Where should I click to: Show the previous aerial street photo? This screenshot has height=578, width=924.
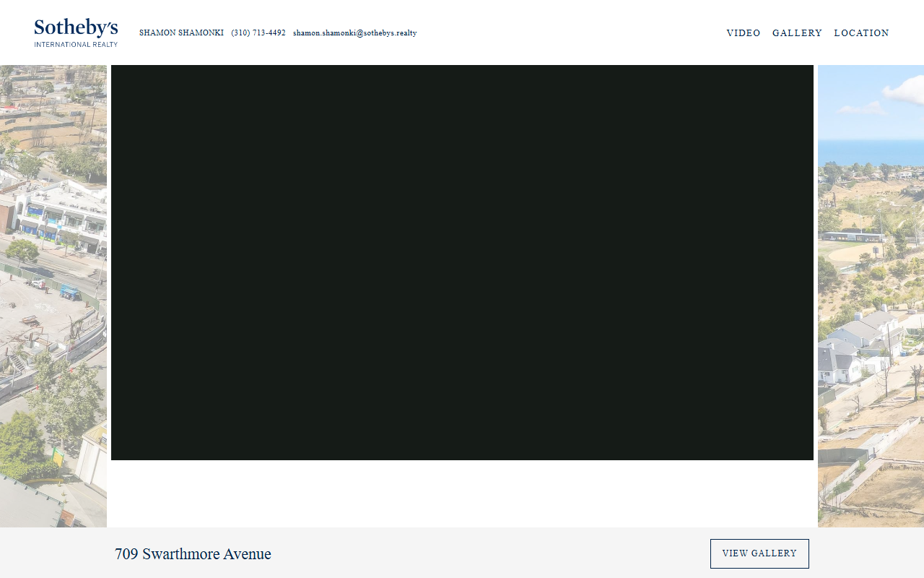point(53,296)
